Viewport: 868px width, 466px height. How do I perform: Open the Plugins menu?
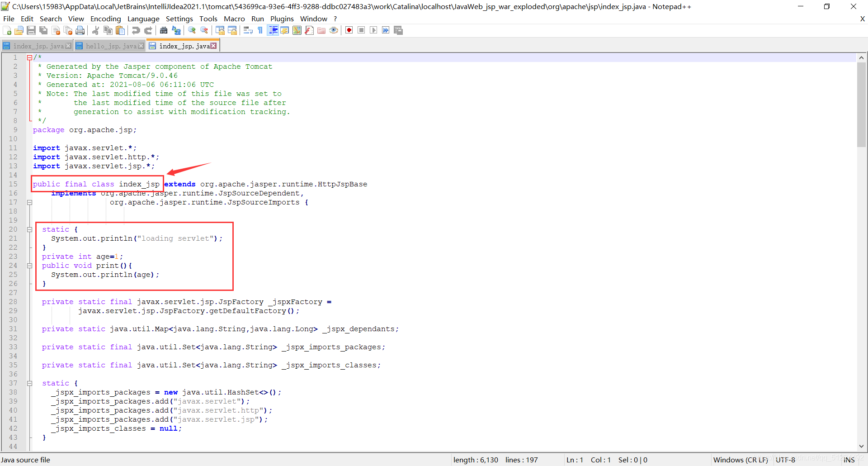[x=282, y=19]
